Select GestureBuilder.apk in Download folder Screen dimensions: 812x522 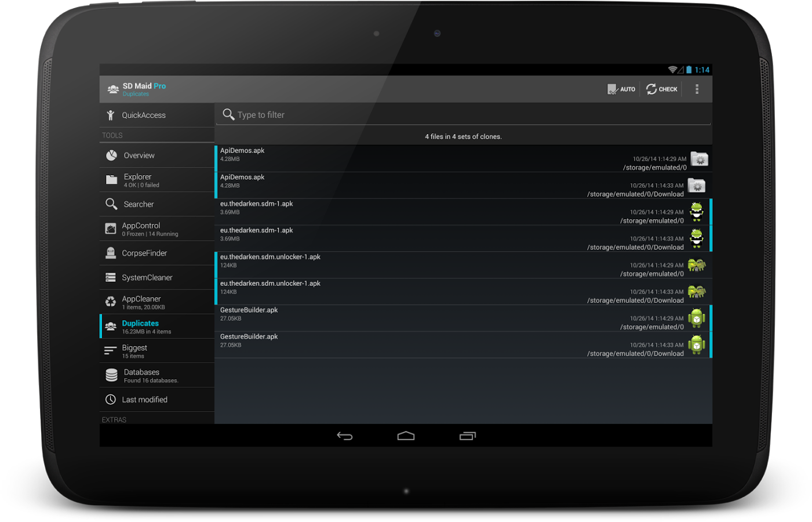tap(463, 345)
